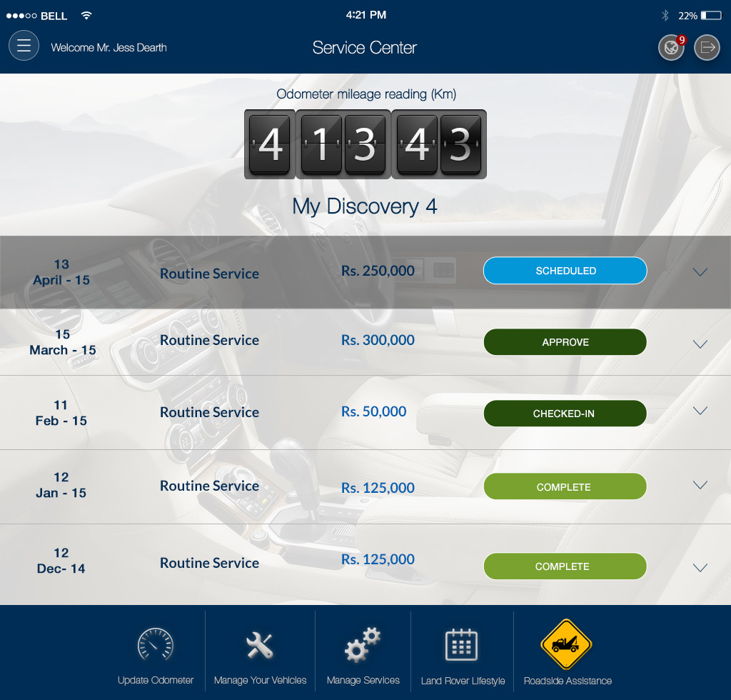Open Manage Your Vehicles label
Image resolution: width=731 pixels, height=700 pixels.
(x=260, y=680)
